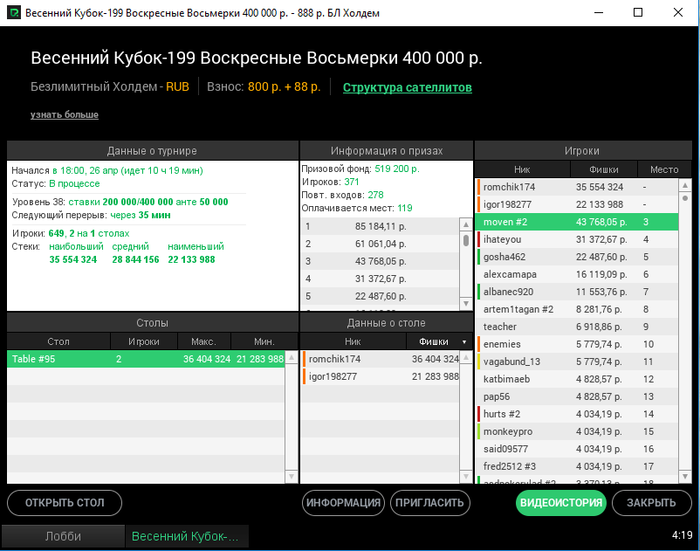
Task: Select monkeypro player row
Action: point(577,431)
